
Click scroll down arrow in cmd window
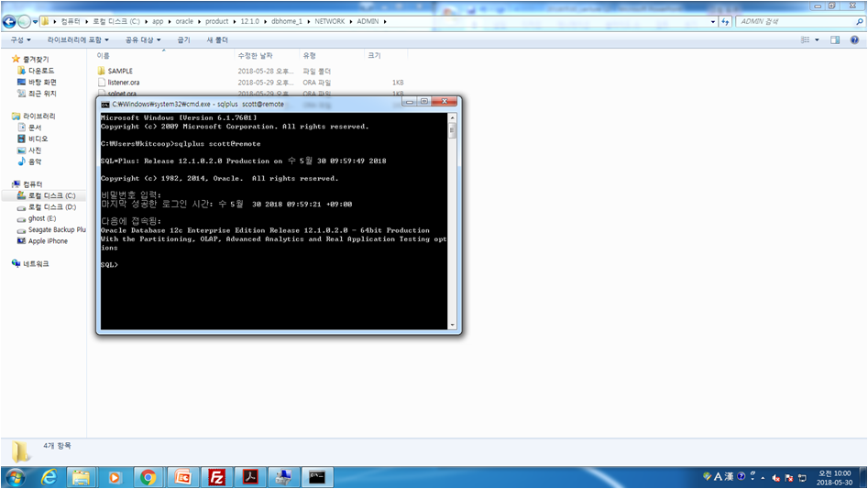tap(452, 325)
